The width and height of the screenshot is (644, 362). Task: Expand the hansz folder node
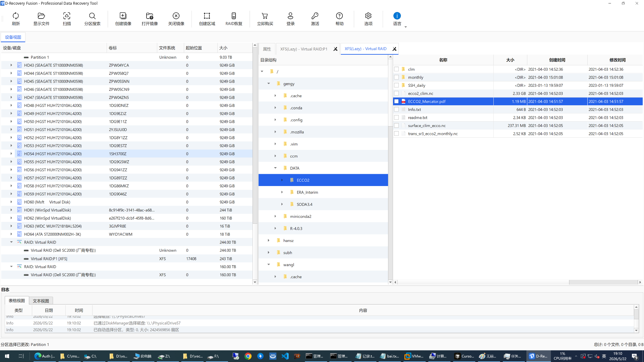click(x=269, y=240)
